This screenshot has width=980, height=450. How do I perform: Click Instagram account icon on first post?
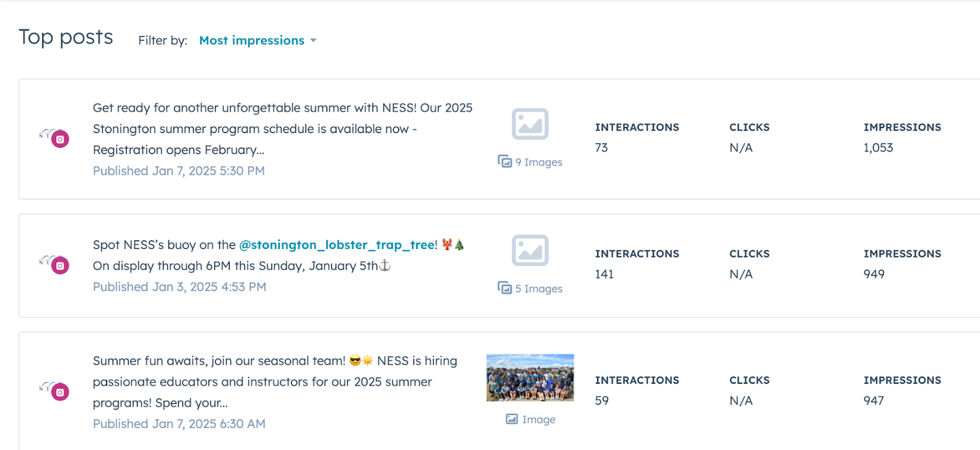coord(59,139)
